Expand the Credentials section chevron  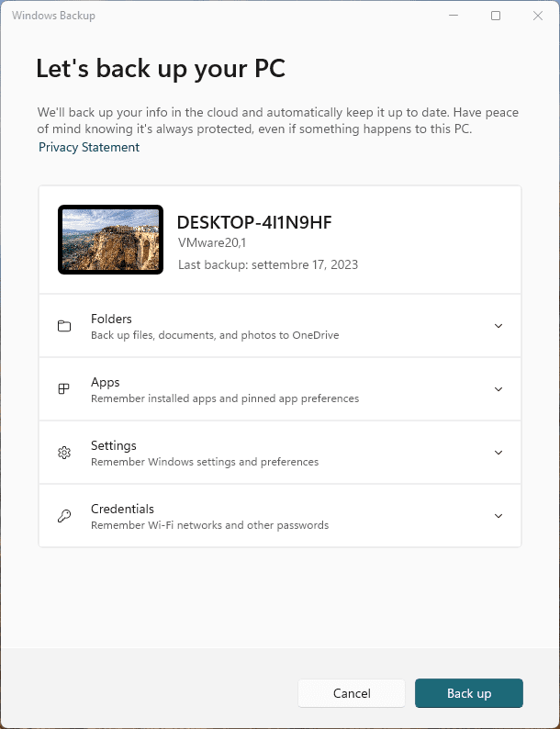pos(498,516)
